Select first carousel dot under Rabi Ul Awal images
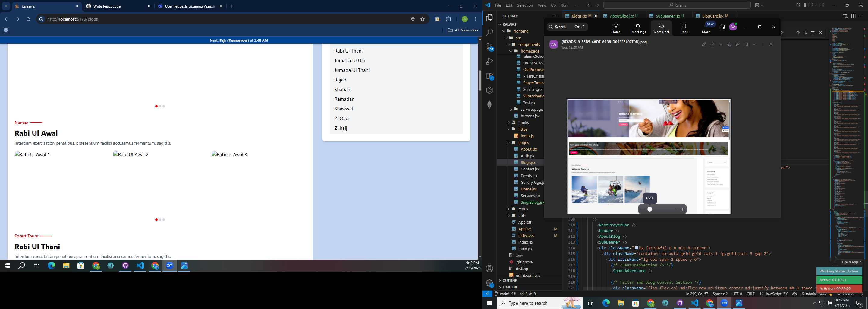868x309 pixels. click(156, 220)
